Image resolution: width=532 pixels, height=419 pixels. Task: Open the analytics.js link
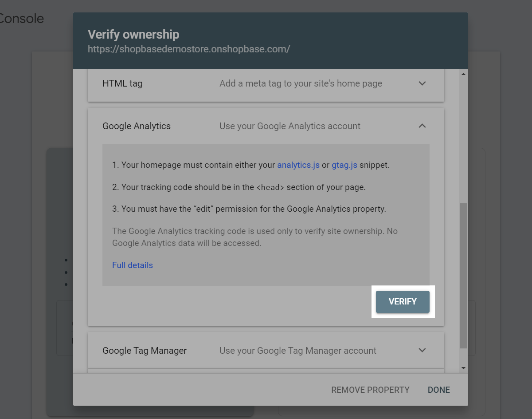coord(298,165)
